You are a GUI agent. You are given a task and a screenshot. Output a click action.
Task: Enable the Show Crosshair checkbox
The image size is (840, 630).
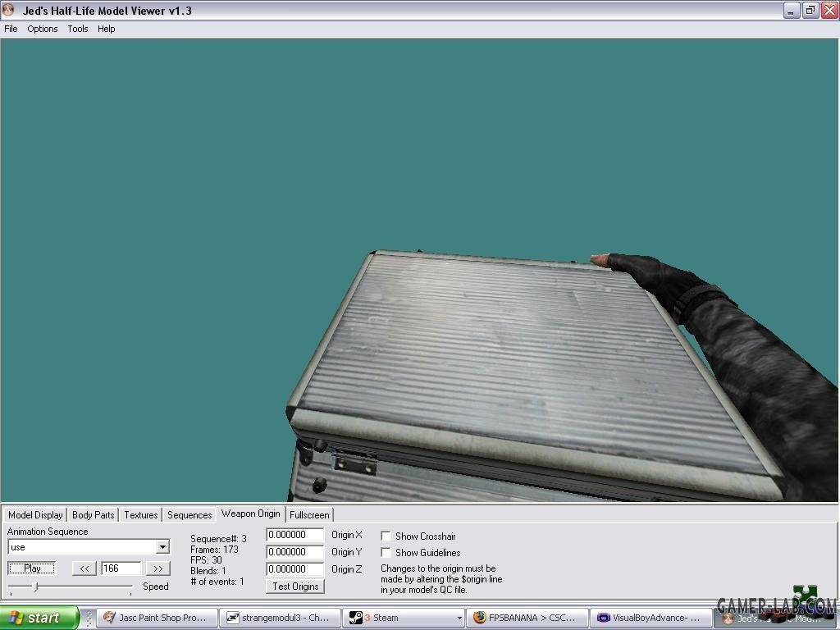386,536
